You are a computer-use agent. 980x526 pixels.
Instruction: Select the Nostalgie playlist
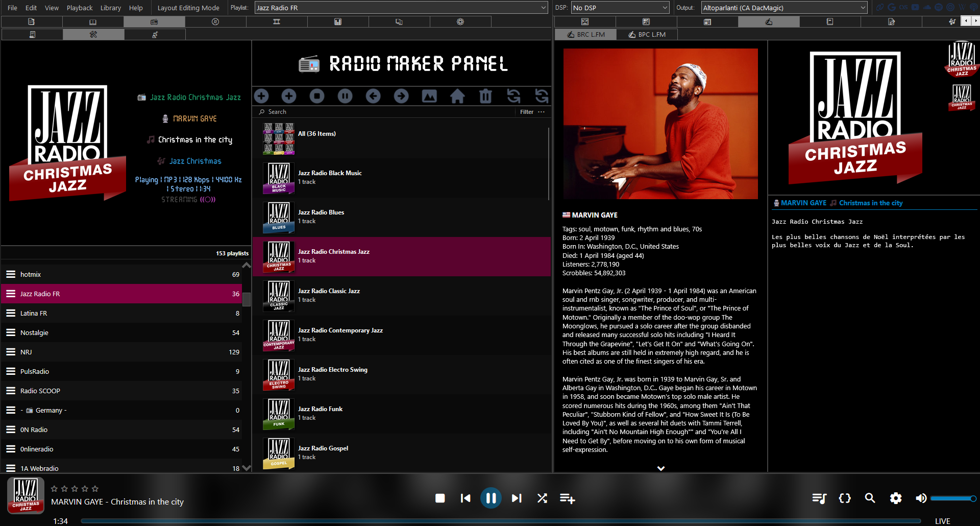[121, 332]
